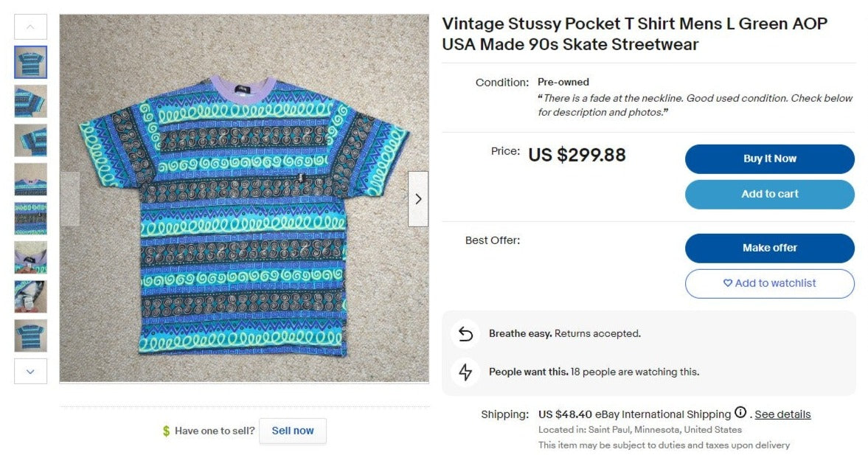
Task: Show previous product image with left arrow
Action: point(70,199)
